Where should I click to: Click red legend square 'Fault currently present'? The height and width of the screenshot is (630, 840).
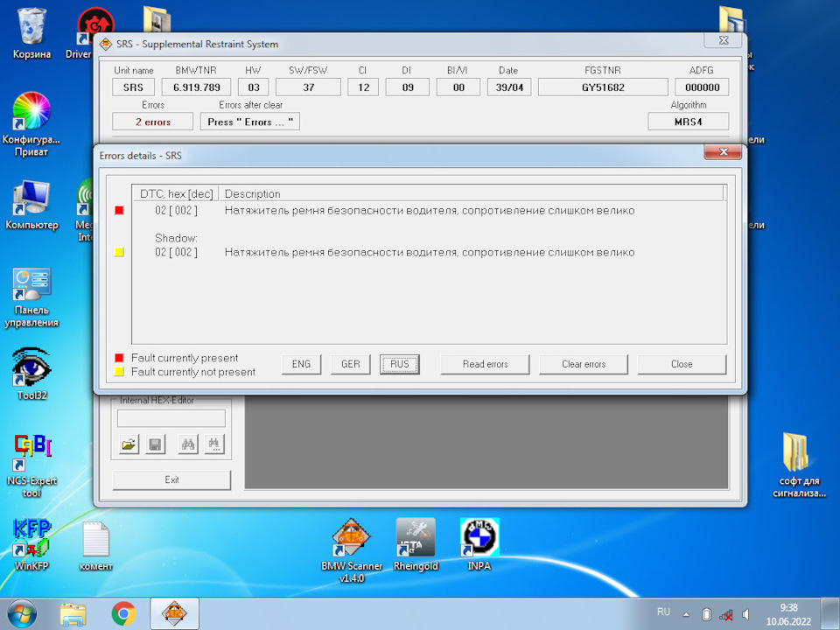(119, 358)
